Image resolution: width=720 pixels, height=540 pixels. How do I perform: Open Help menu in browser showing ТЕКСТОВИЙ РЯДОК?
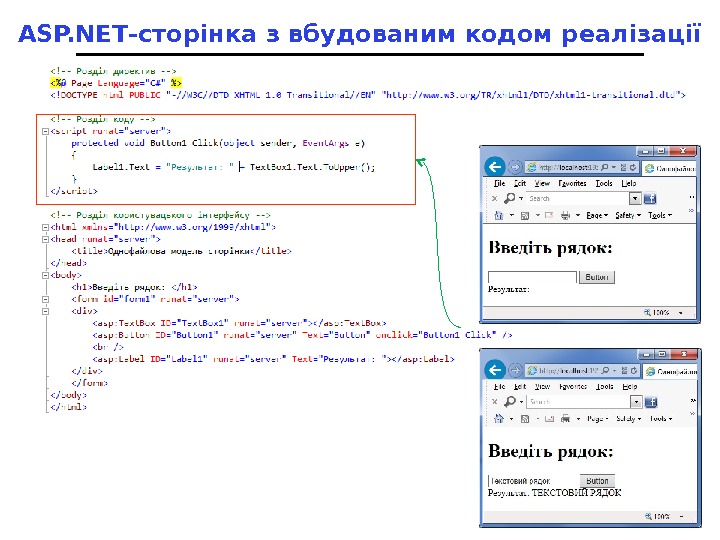[x=630, y=387]
